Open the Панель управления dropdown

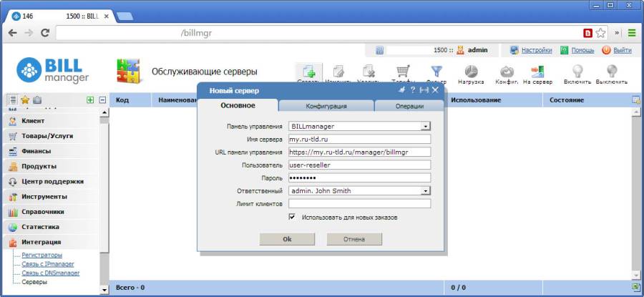coord(426,126)
